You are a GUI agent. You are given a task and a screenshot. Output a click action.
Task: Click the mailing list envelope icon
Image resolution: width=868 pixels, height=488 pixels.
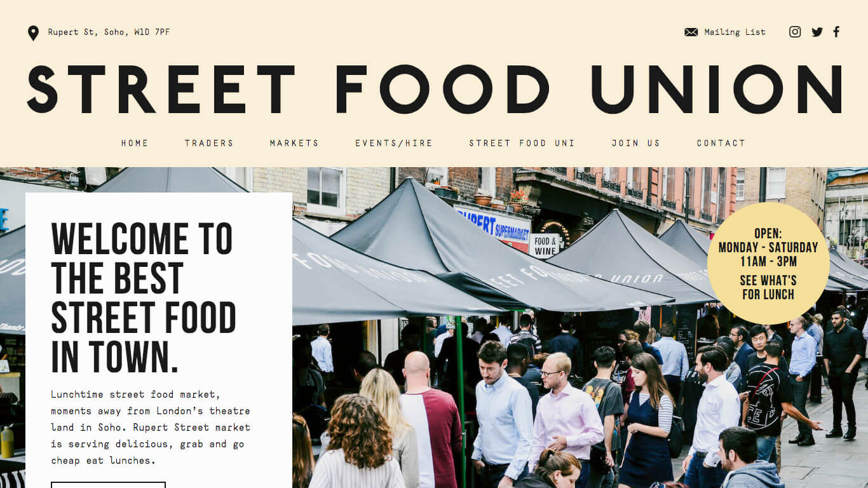[691, 32]
